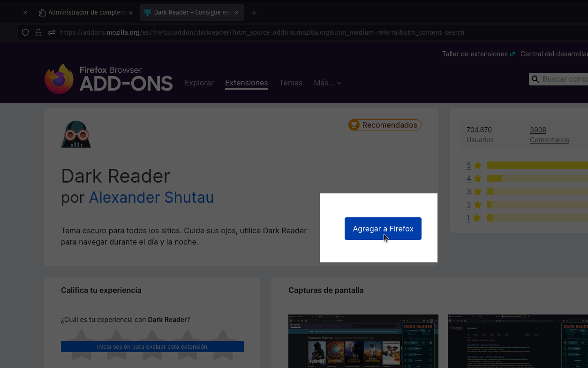Open the first Dark Reader screenshot thumbnail
Screen dimensions: 588x368
363,341
